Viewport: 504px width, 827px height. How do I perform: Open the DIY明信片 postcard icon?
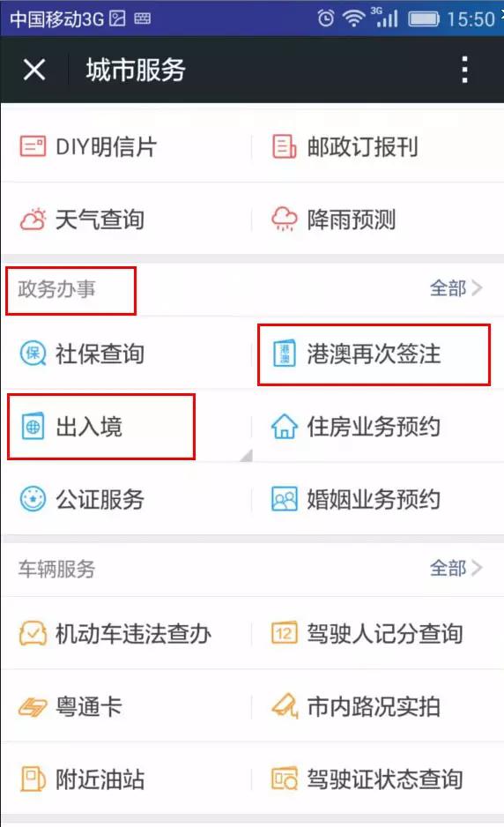[x=33, y=146]
